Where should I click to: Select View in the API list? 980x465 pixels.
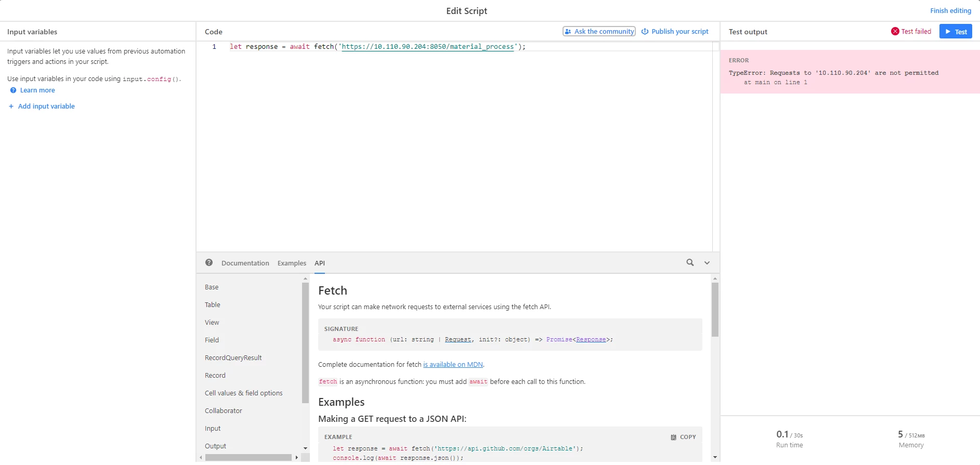click(212, 323)
